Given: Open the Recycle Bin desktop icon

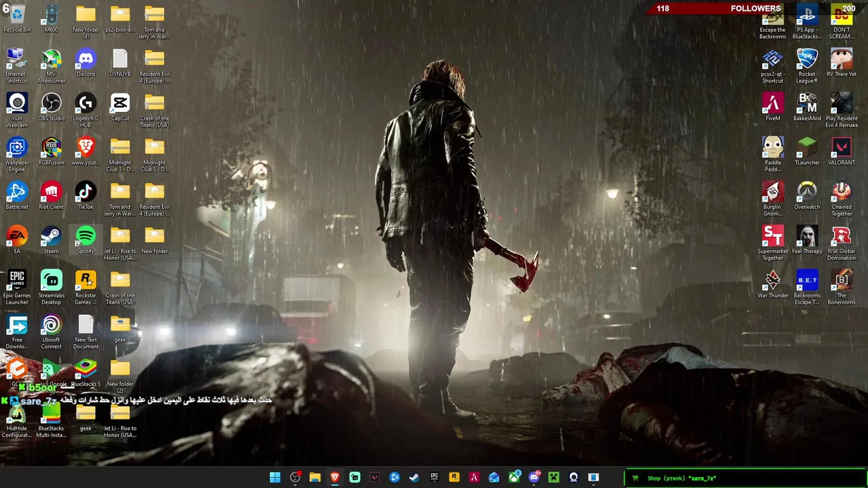Looking at the screenshot, I should coord(17,19).
